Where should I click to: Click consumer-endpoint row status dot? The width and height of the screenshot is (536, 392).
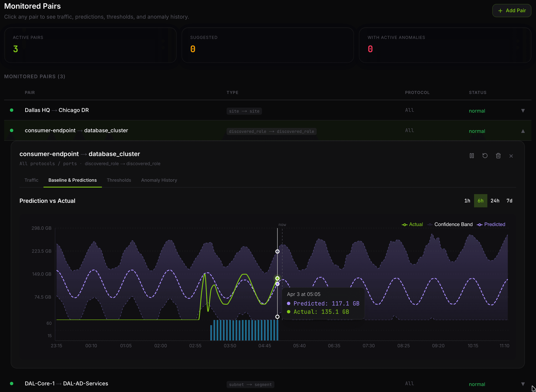(x=12, y=130)
